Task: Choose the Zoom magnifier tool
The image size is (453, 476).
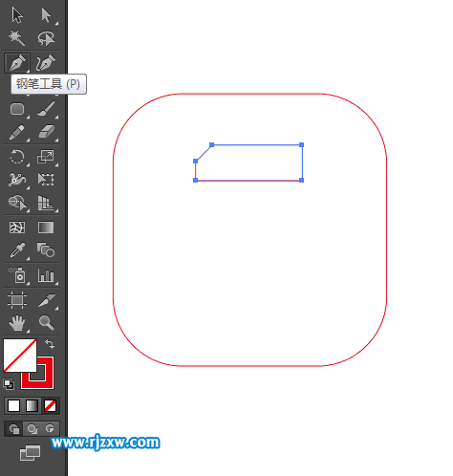Action: pos(46,322)
